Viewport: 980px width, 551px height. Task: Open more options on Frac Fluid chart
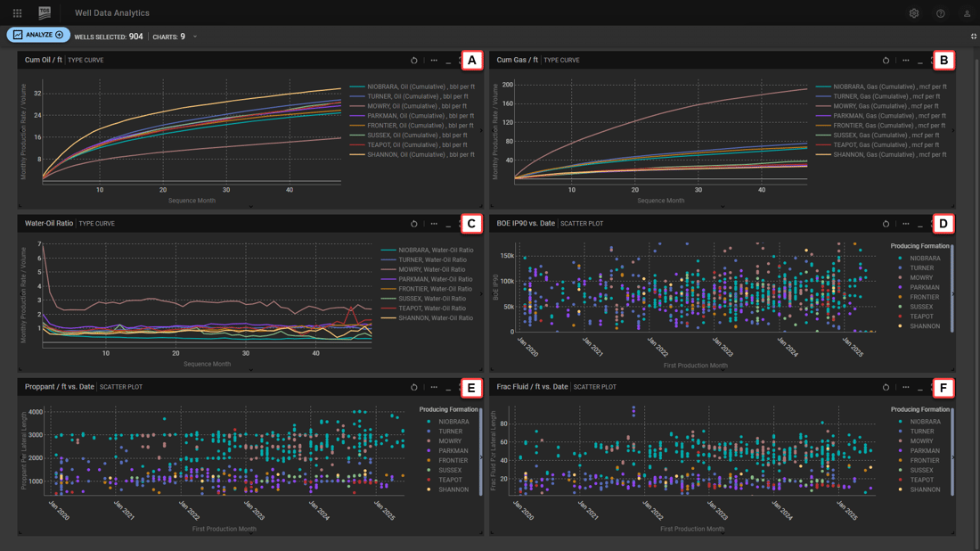pyautogui.click(x=905, y=387)
